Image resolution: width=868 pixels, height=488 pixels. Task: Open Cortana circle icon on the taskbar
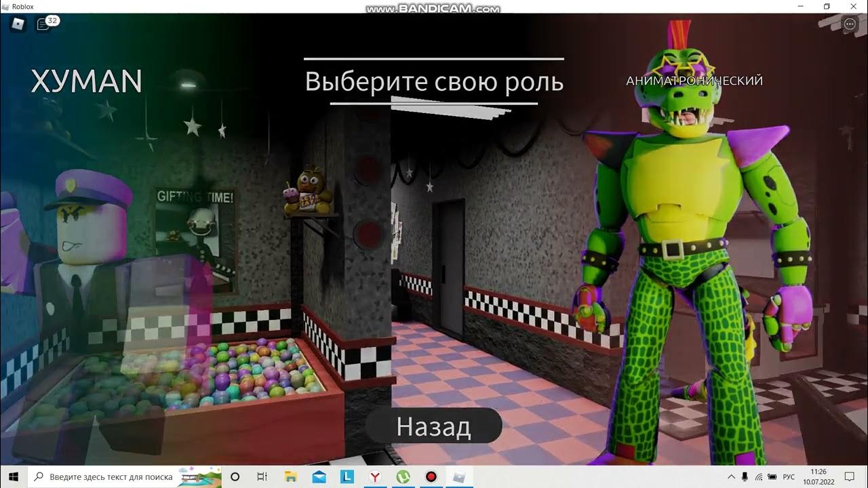point(235,476)
